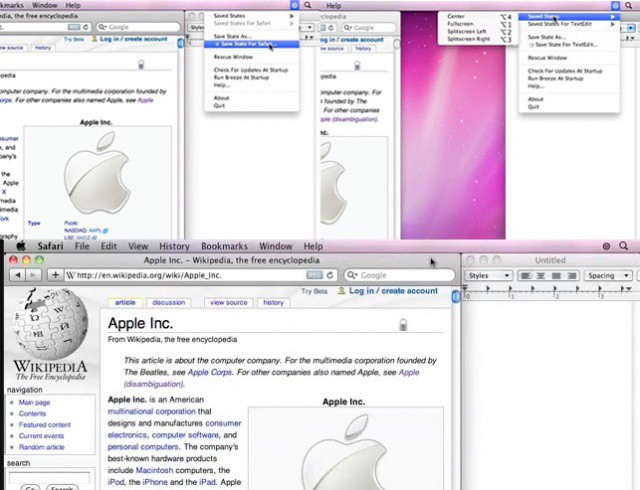Viewport: 640px width, 490px height.
Task: Switch to the discussion tab
Action: click(168, 302)
